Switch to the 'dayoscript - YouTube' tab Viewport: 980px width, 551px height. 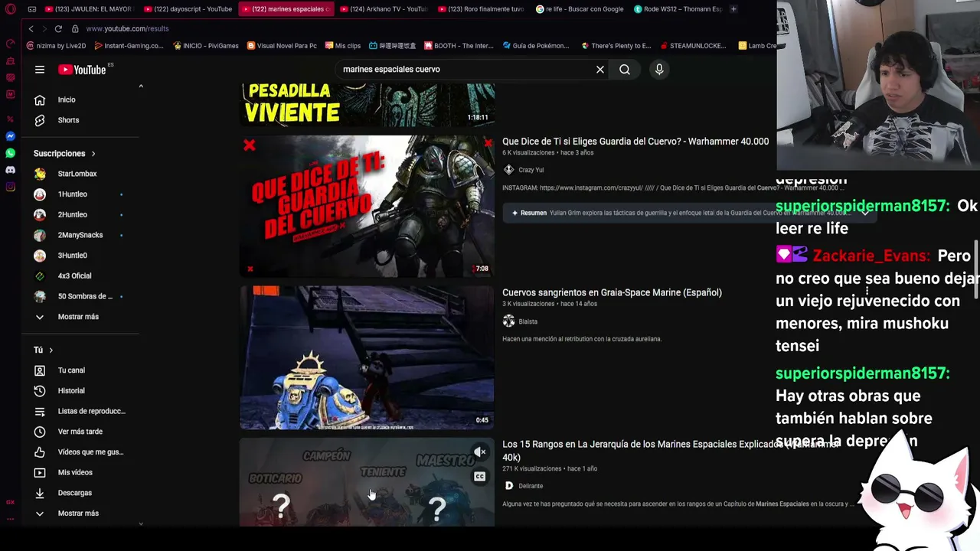(x=188, y=9)
